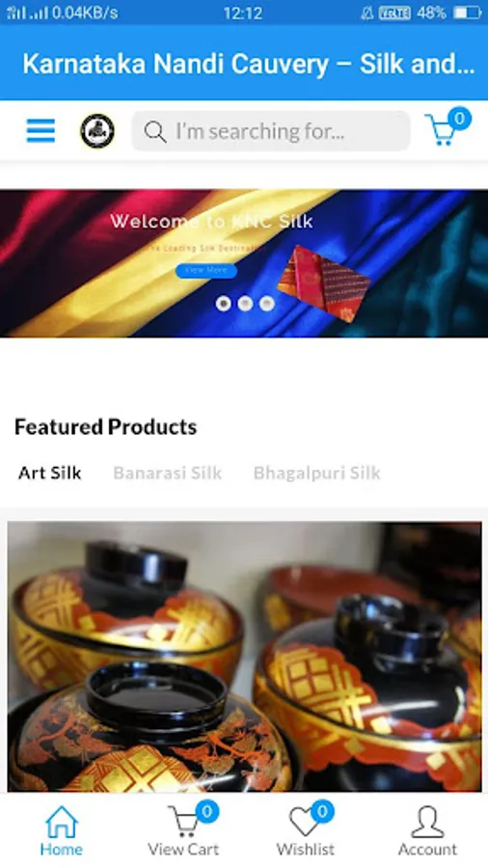Tap the Karnataka Nandi Cauvery title
This screenshot has width=488, height=868.
[249, 65]
